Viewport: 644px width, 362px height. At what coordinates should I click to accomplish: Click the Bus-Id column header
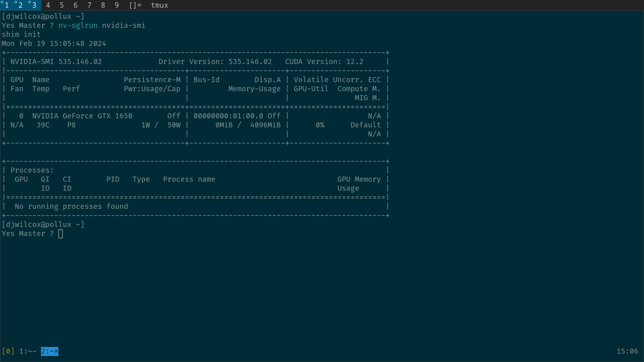207,80
